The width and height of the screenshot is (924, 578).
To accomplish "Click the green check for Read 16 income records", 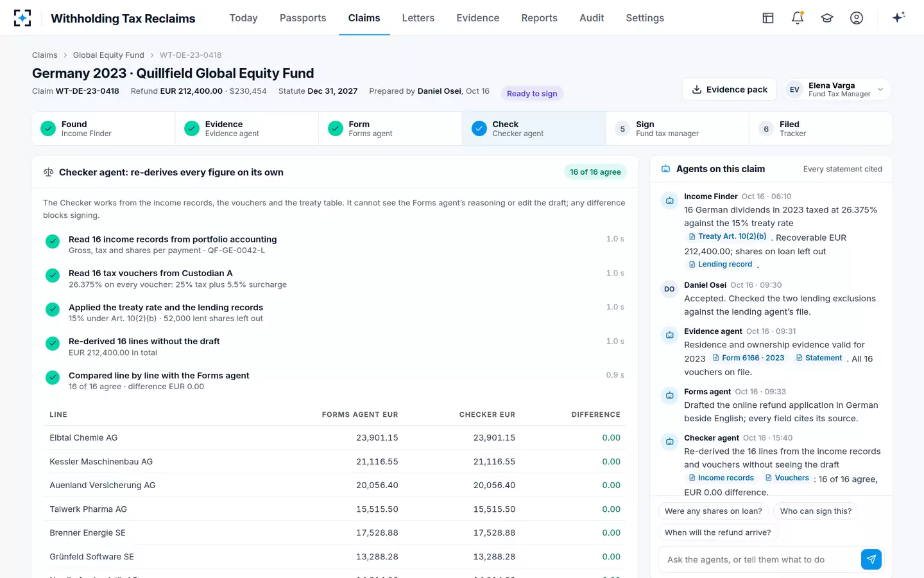I will 53,241.
